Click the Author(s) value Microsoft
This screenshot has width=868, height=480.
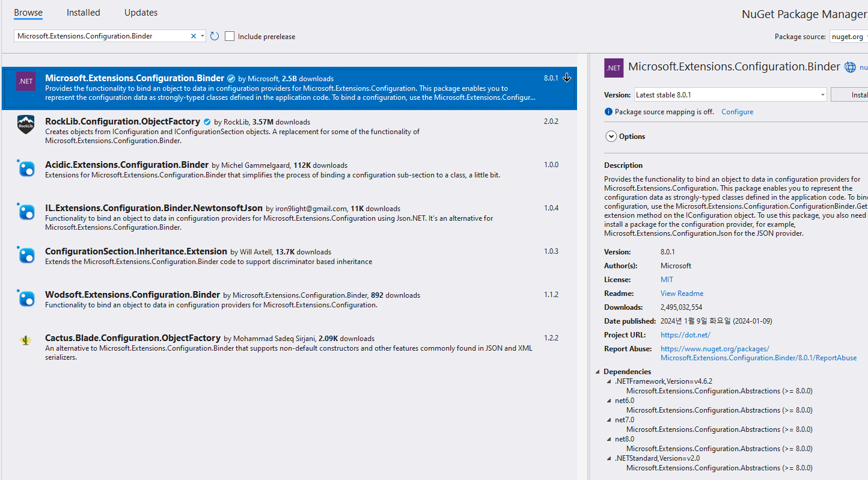point(676,266)
